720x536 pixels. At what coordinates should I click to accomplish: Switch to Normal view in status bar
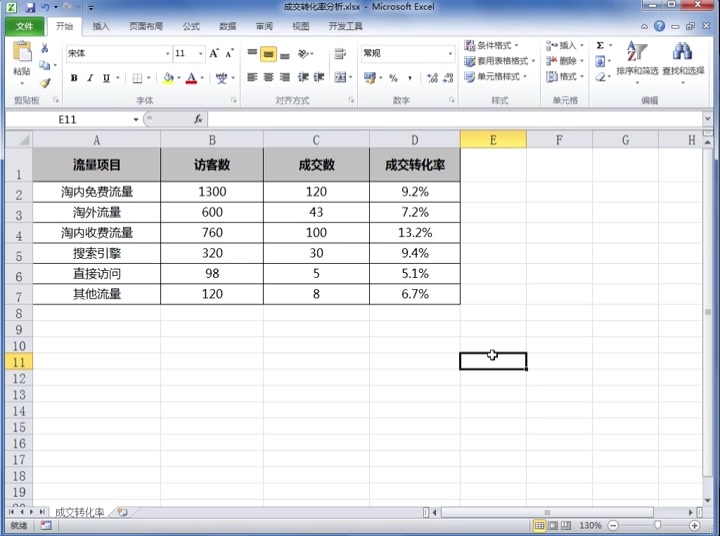point(540,525)
